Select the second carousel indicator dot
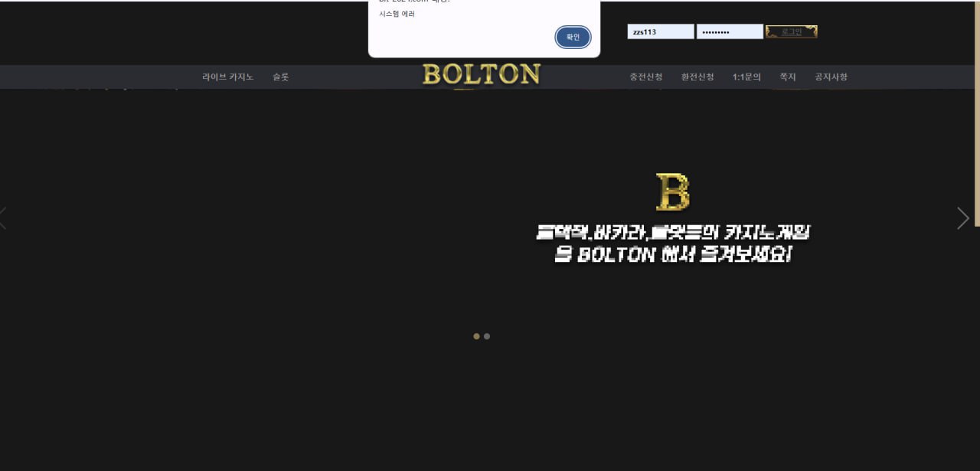Image resolution: width=980 pixels, height=471 pixels. coord(487,336)
